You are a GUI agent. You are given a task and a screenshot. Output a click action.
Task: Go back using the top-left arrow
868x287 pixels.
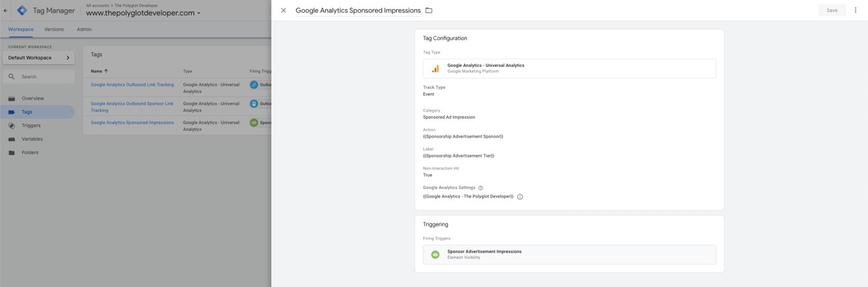tap(6, 11)
